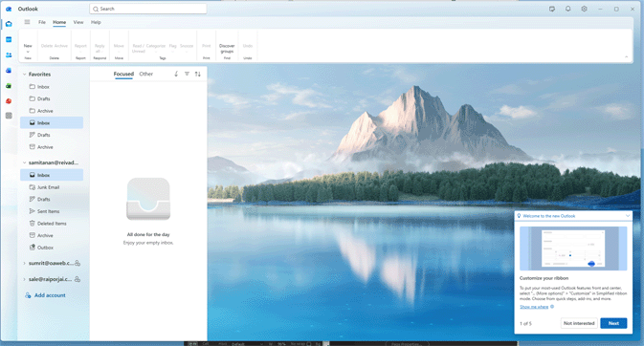644x346 pixels.
Task: Click into the Search box
Action: point(148,9)
